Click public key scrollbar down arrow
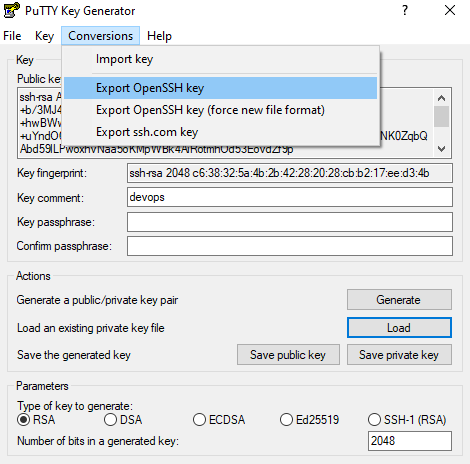The height and width of the screenshot is (464, 470). [442, 149]
